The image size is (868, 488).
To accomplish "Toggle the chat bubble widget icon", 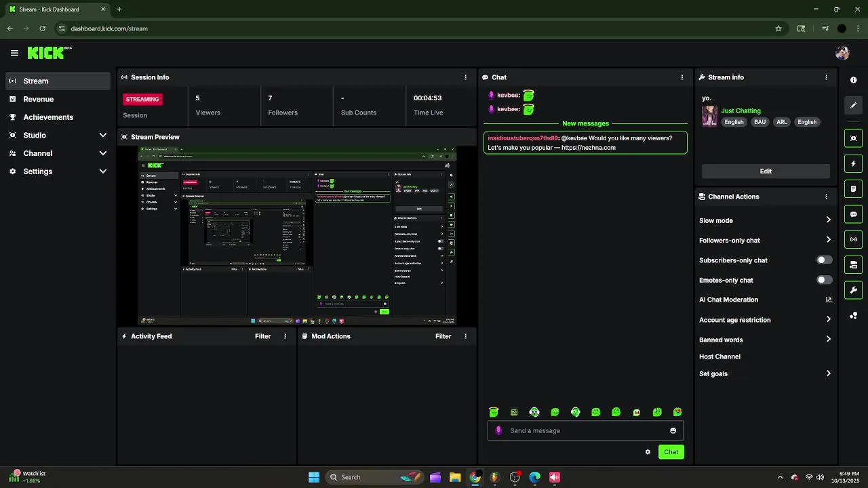I will (x=853, y=214).
